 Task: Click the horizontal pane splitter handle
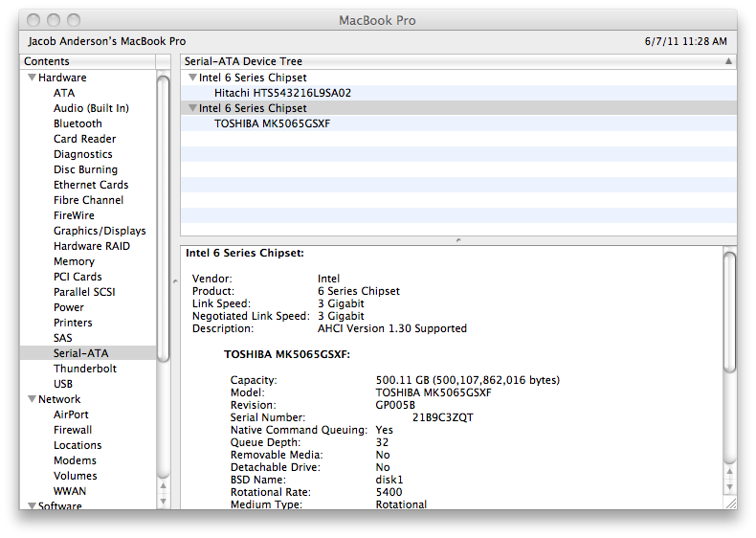point(458,240)
